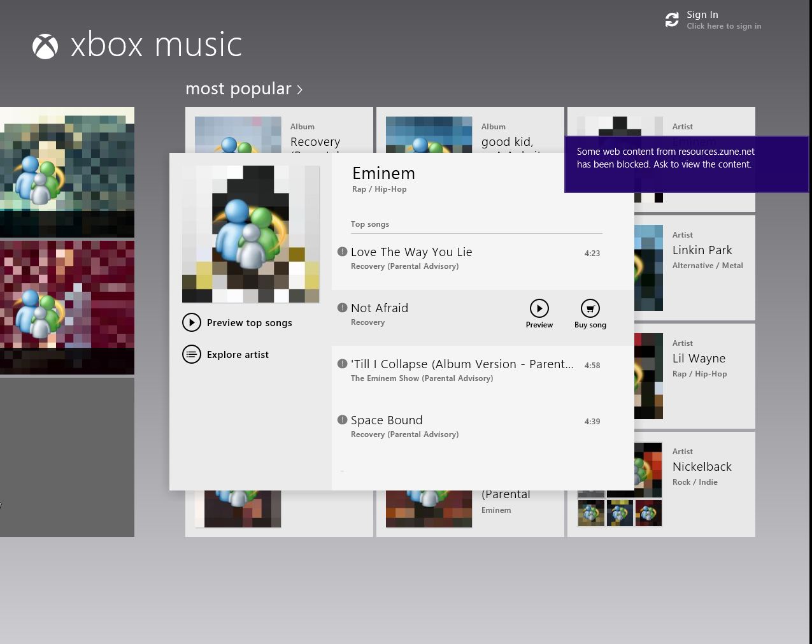
Task: Click the first small thumbnail under Nickelback
Action: [x=591, y=513]
